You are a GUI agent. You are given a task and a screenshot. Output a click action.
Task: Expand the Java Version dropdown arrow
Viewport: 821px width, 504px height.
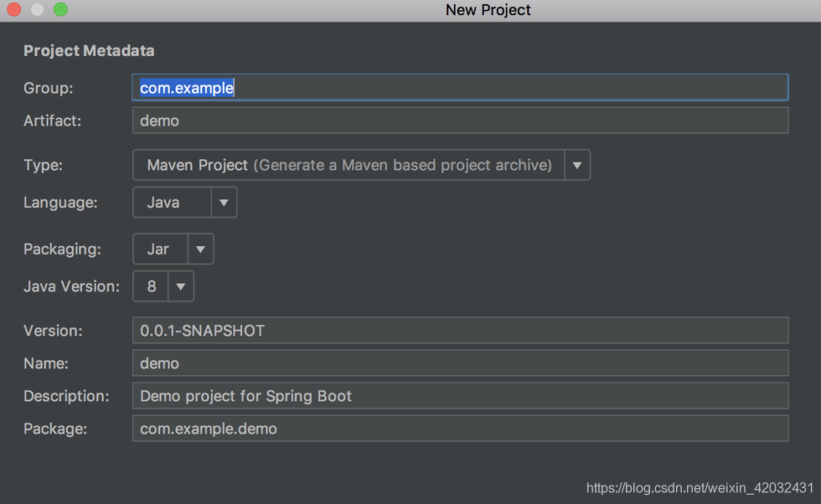tap(180, 286)
